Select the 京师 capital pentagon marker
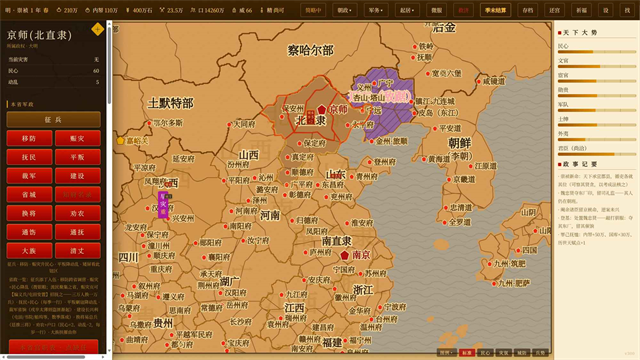The width and height of the screenshot is (640, 360). coord(322,109)
